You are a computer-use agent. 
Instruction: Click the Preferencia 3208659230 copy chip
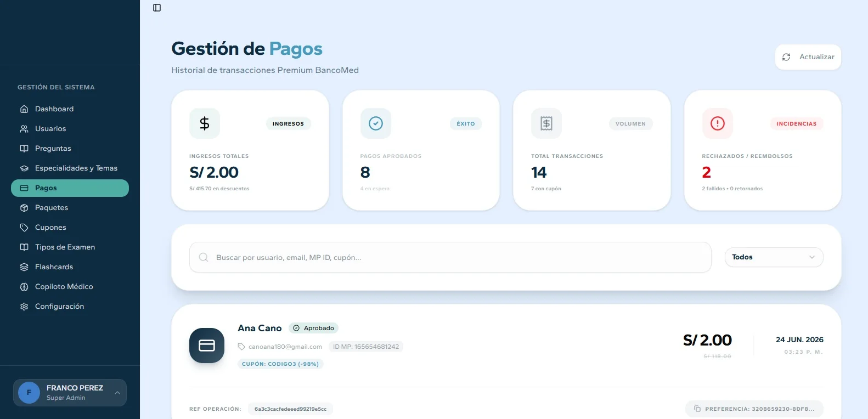click(754, 409)
